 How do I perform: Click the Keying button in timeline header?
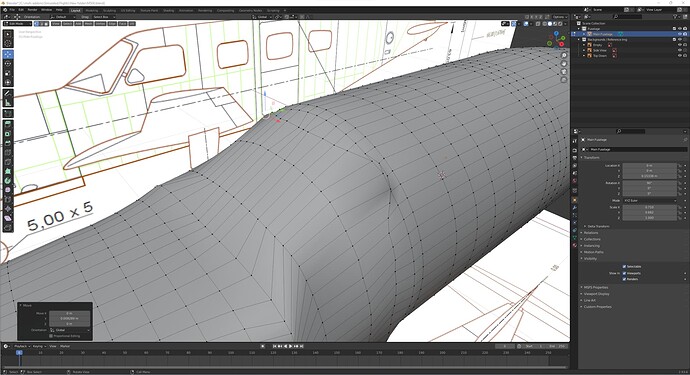tap(38, 346)
